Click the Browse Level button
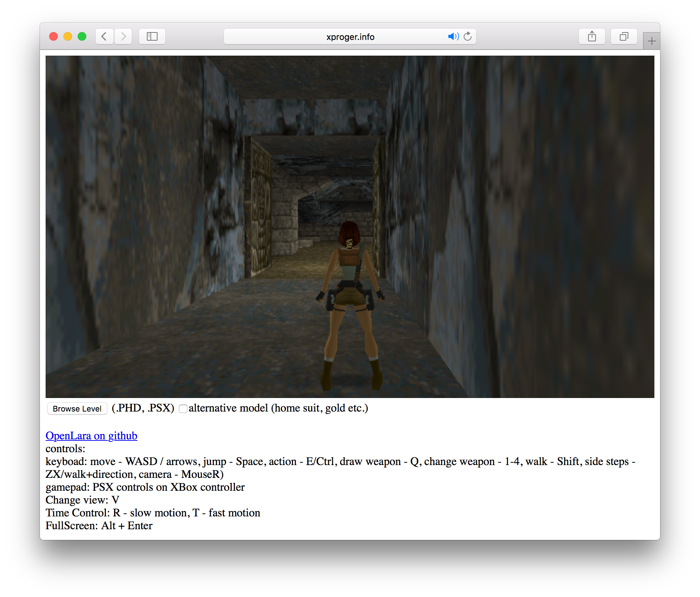This screenshot has height=597, width=700. (x=77, y=409)
